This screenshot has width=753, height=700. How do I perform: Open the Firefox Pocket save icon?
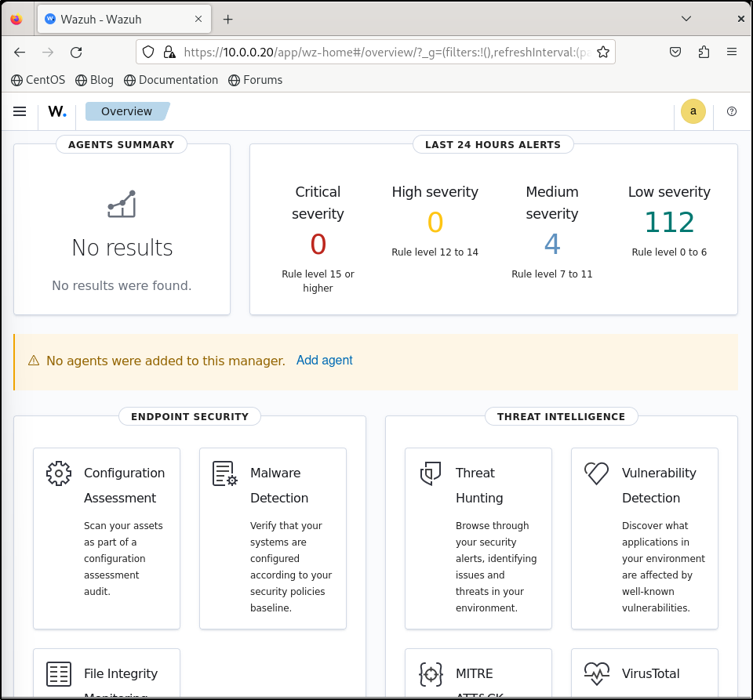675,52
